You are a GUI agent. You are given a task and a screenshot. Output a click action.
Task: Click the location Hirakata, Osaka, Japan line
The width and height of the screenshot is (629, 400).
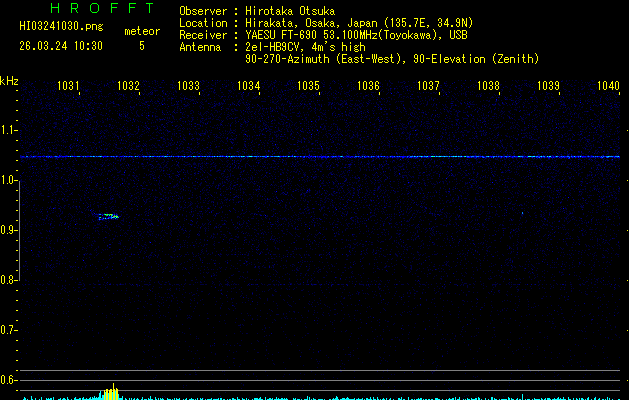(x=359, y=23)
